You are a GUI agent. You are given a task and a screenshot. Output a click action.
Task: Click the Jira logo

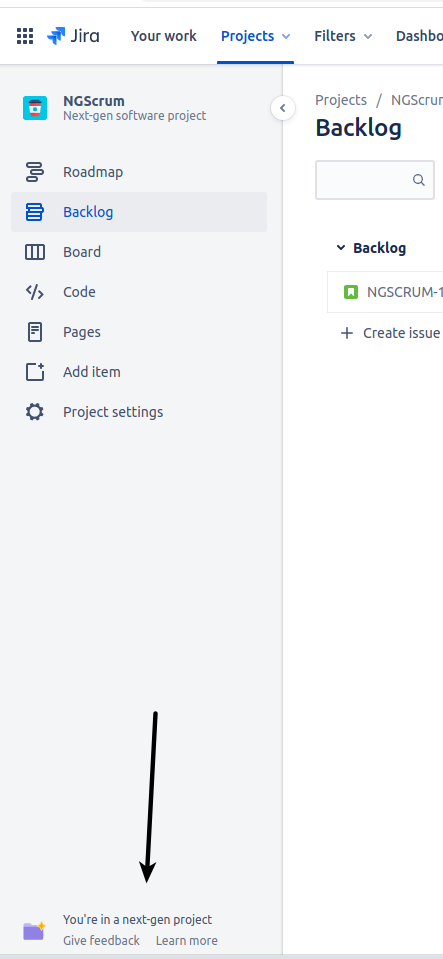click(x=73, y=36)
